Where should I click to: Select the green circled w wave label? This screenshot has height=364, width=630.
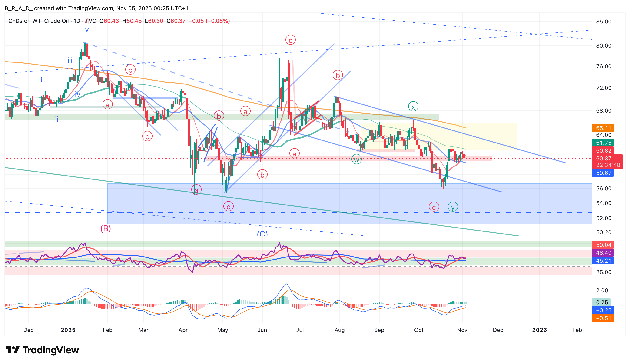[356, 159]
